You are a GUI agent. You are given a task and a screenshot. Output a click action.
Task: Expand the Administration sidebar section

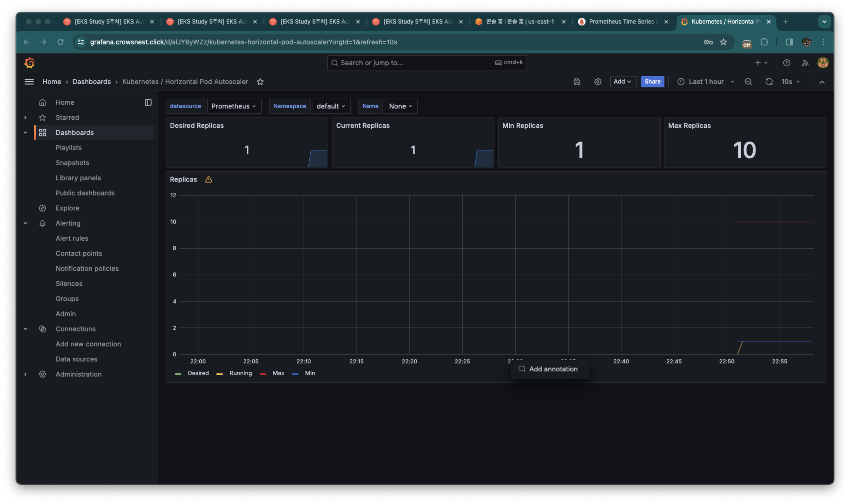point(25,374)
